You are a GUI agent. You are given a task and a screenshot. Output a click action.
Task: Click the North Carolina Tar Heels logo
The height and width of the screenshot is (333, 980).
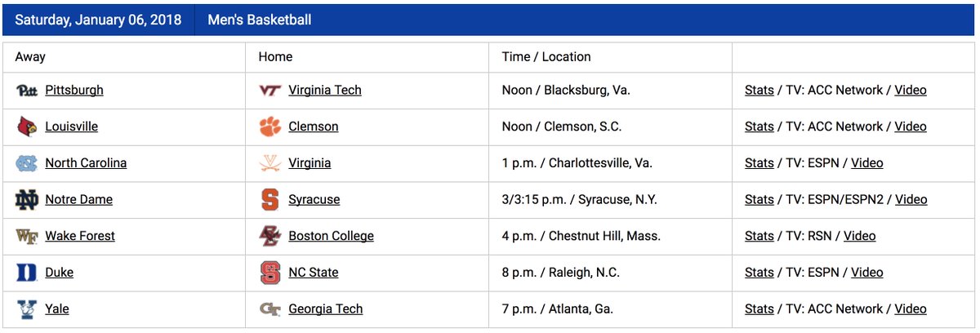[x=27, y=163]
